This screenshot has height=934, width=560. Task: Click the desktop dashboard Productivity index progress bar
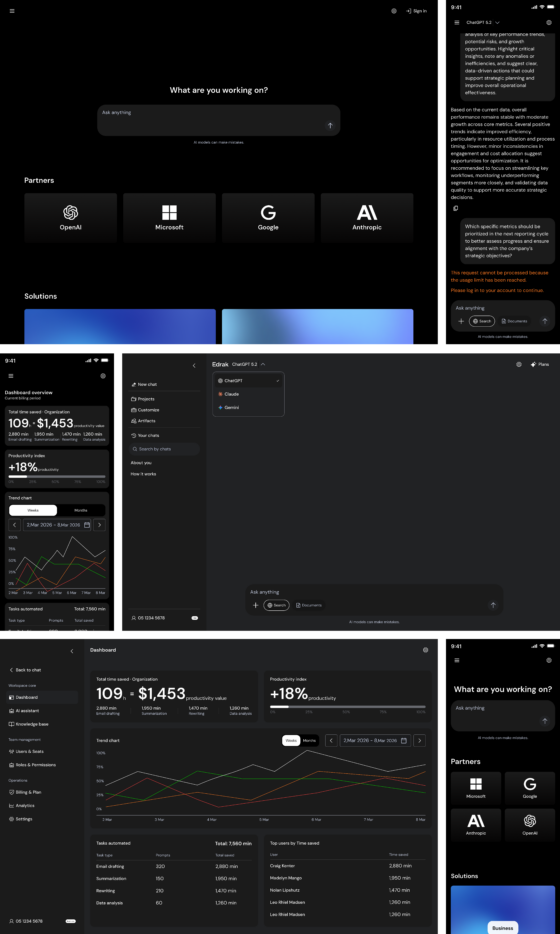pyautogui.click(x=347, y=707)
